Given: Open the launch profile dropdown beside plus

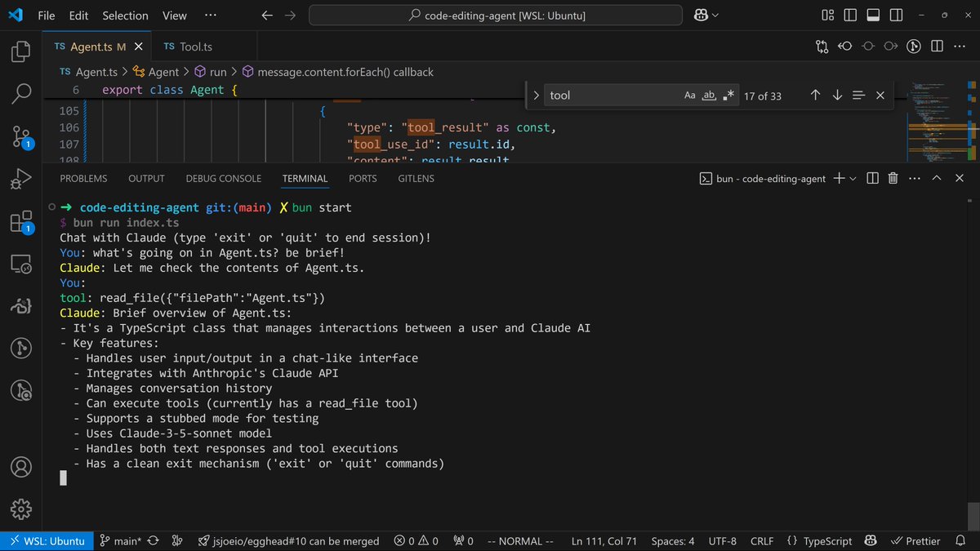Looking at the screenshot, I should (x=853, y=178).
